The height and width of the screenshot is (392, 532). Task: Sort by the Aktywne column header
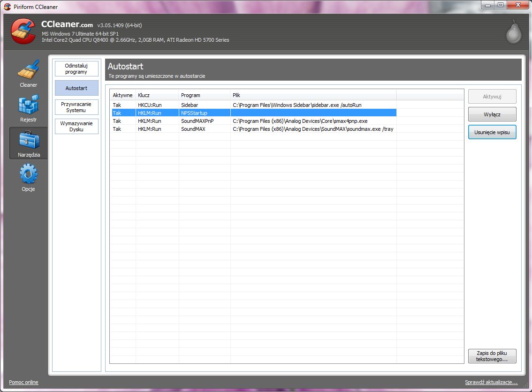click(x=122, y=95)
